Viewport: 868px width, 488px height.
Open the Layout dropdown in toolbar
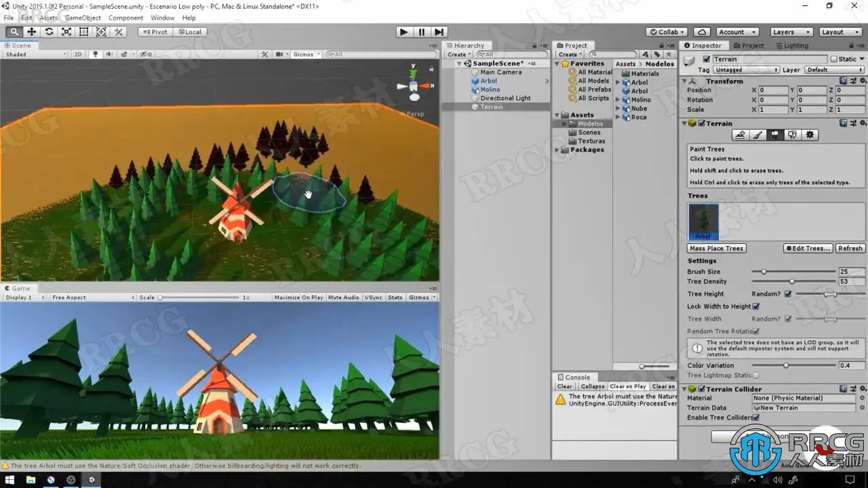(x=840, y=32)
